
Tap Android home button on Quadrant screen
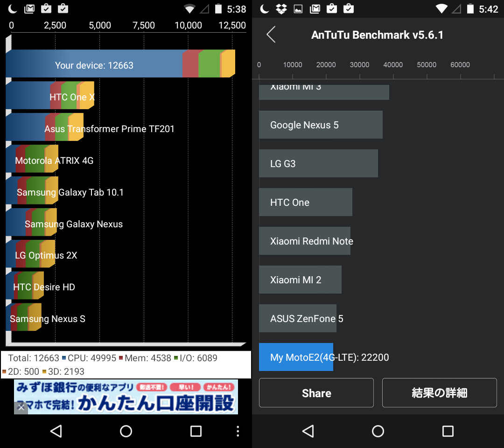126,431
